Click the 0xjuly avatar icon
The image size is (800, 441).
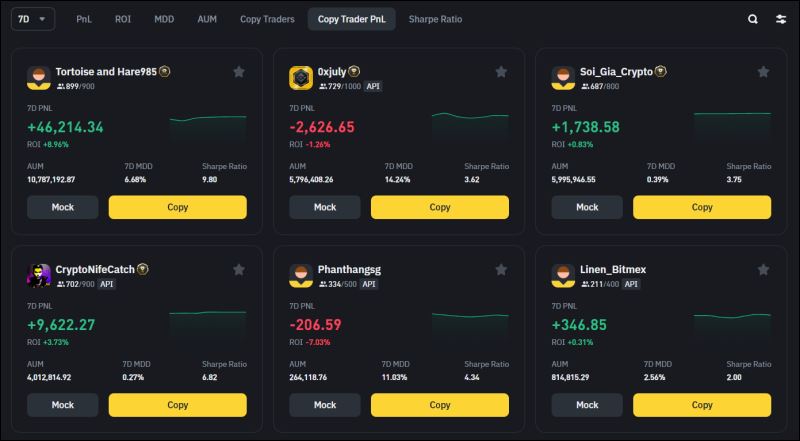(x=301, y=78)
